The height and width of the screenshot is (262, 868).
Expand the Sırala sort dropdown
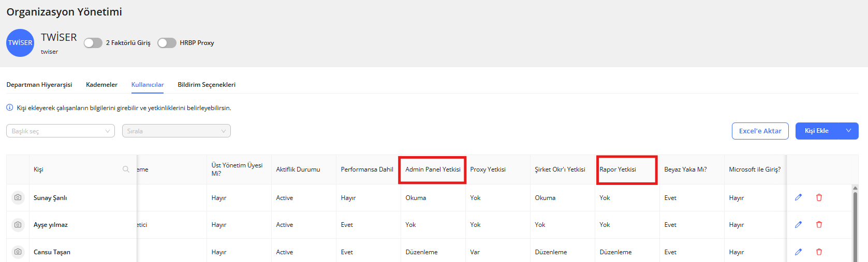176,131
